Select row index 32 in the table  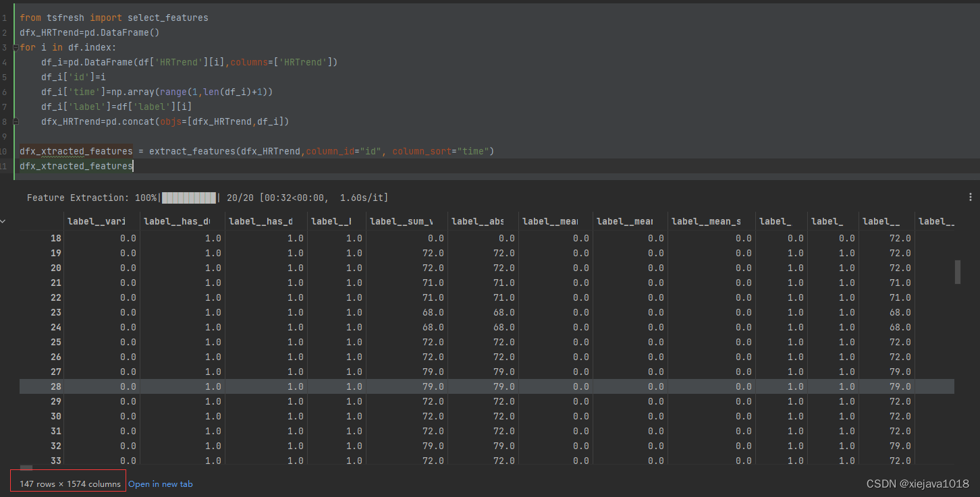[x=56, y=446]
